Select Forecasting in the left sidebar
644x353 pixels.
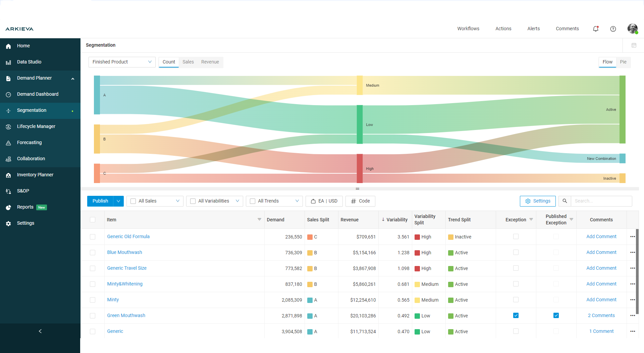click(30, 142)
